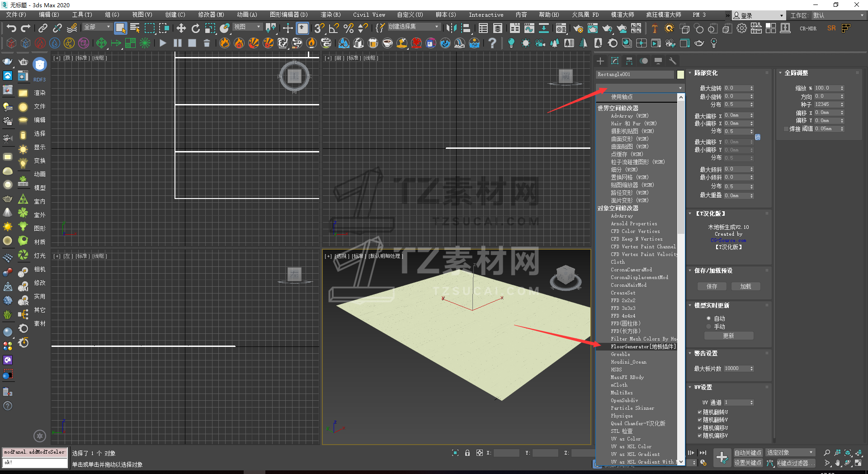Switch to the Create plus tab
The width and height of the screenshot is (868, 474).
[x=600, y=61]
